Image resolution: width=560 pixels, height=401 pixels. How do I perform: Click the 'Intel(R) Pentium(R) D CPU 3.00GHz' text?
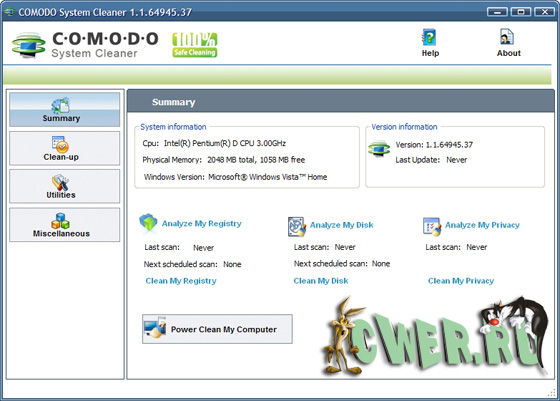[x=225, y=144]
